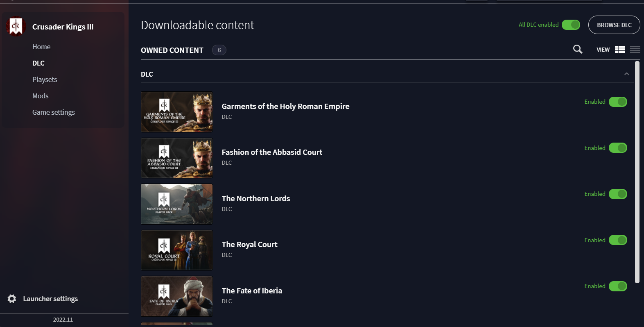
Task: Open Game settings in sidebar
Action: click(54, 112)
